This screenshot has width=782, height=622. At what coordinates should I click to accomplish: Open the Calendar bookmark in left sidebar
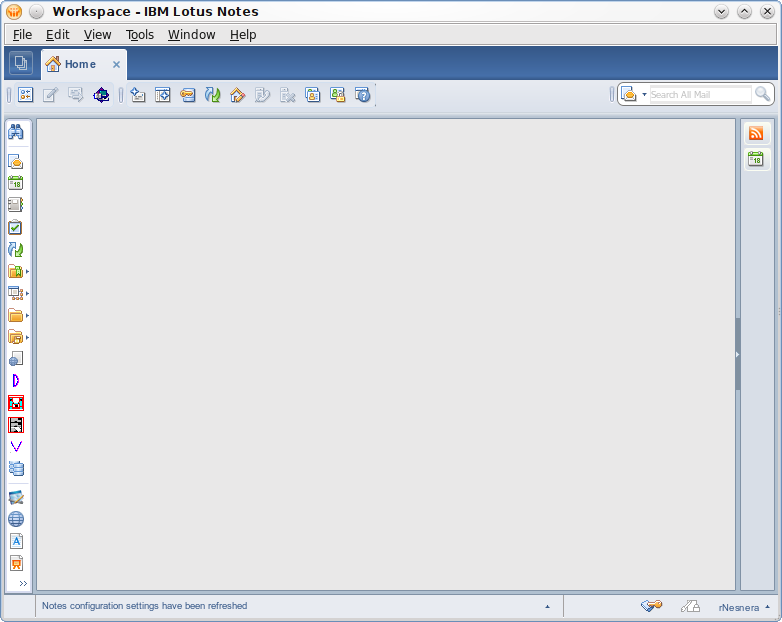tap(15, 183)
